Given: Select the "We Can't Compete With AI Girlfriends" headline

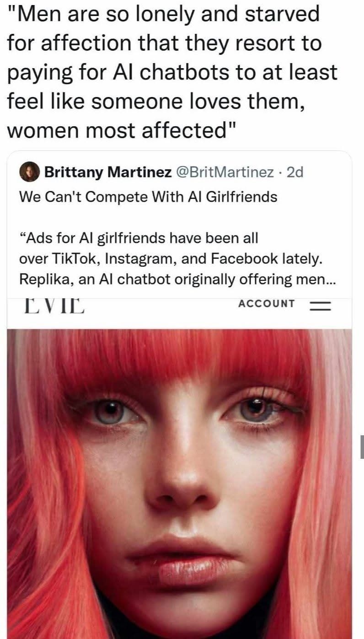Looking at the screenshot, I should tap(149, 197).
